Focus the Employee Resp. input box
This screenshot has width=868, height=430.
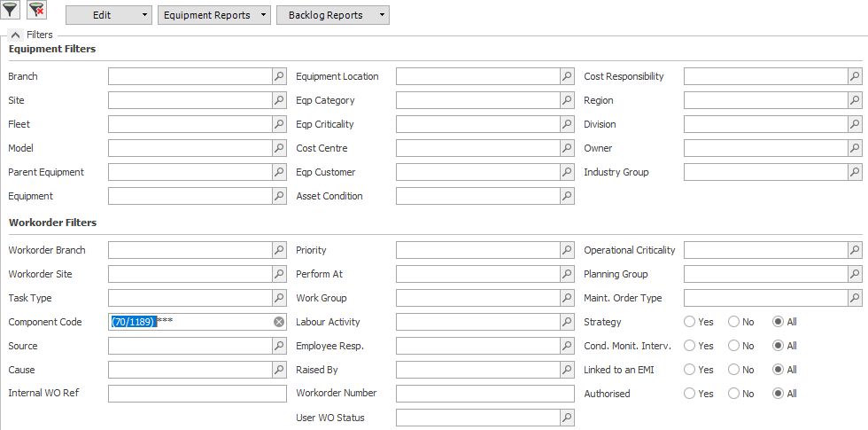477,345
